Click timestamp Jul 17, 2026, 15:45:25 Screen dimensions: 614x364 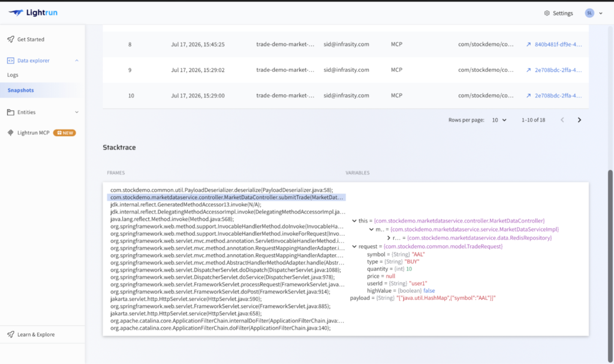[x=198, y=44]
